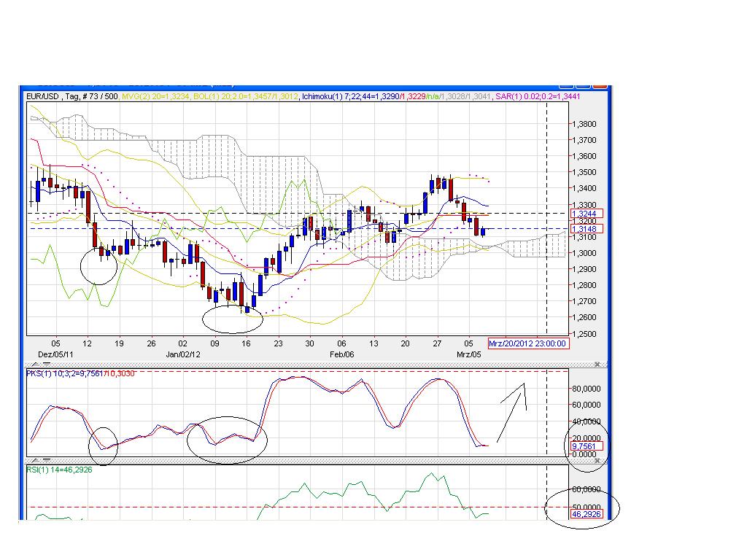Click the 9,7561 stochastic value box
747x560 pixels.
587,446
